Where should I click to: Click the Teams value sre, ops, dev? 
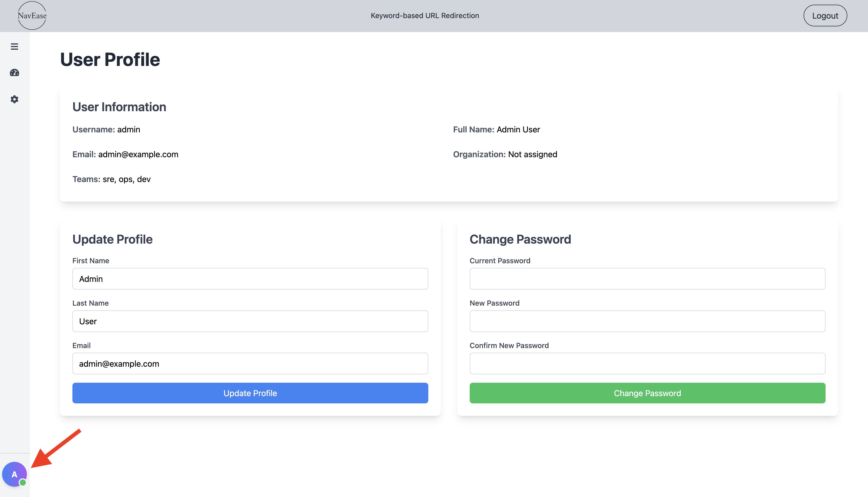pos(126,179)
